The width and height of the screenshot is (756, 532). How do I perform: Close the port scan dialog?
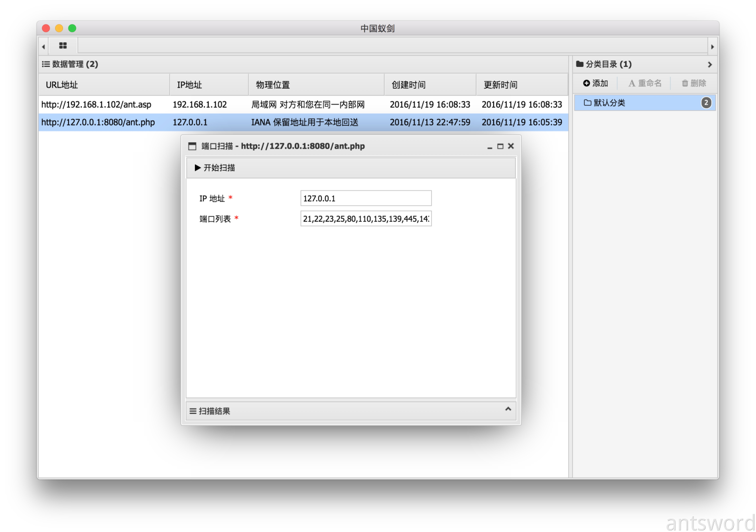511,146
